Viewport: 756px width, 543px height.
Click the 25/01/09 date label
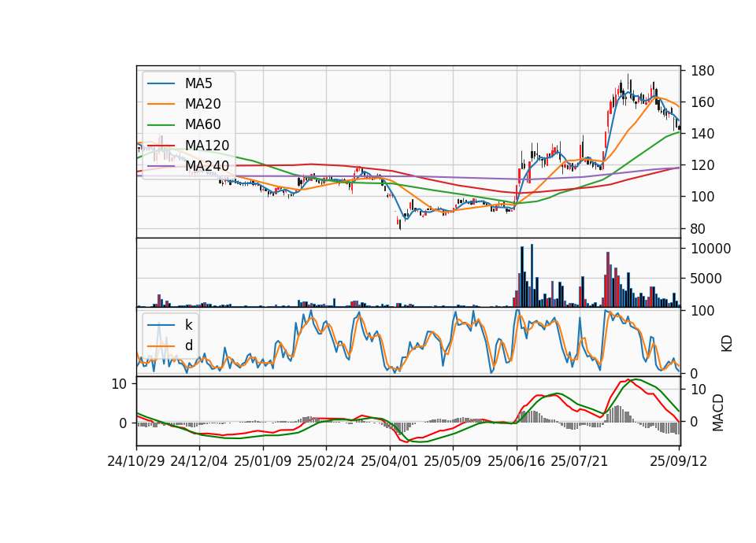pyautogui.click(x=263, y=461)
